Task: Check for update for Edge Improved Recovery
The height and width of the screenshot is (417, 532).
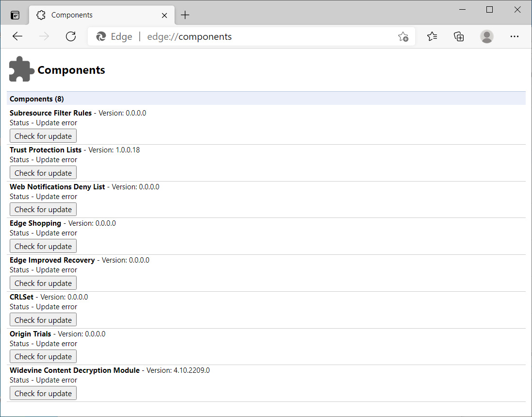Action: (43, 283)
